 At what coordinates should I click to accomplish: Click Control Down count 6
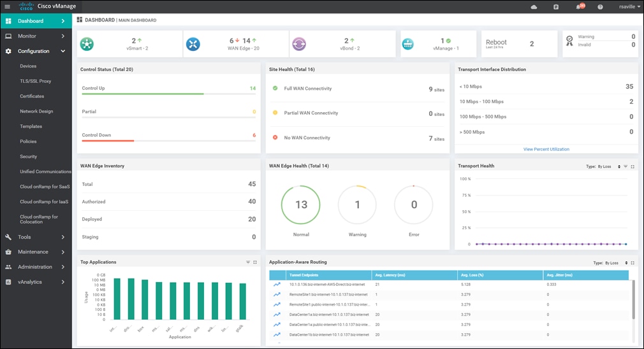pyautogui.click(x=254, y=135)
